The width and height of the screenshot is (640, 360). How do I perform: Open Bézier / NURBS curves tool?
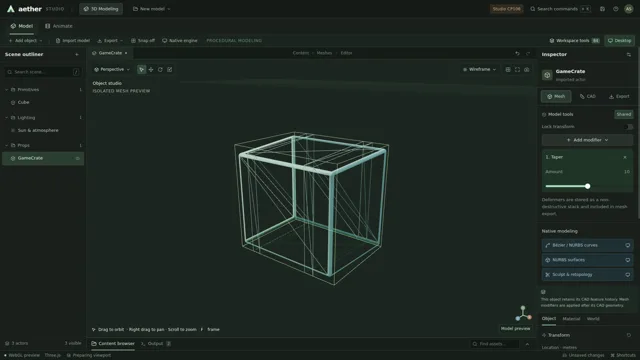click(x=587, y=245)
